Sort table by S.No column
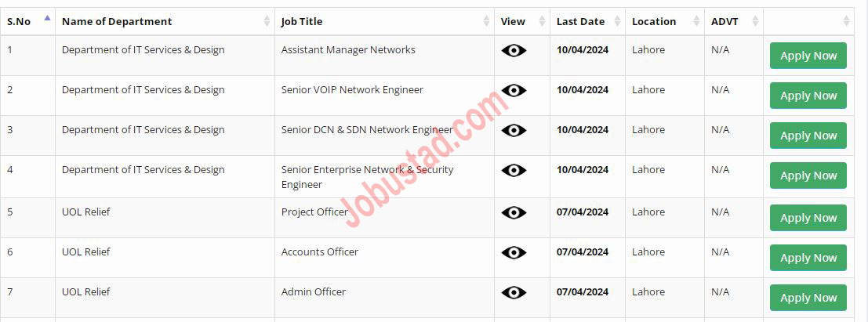Screen dimensions: 868x322 (x=27, y=22)
